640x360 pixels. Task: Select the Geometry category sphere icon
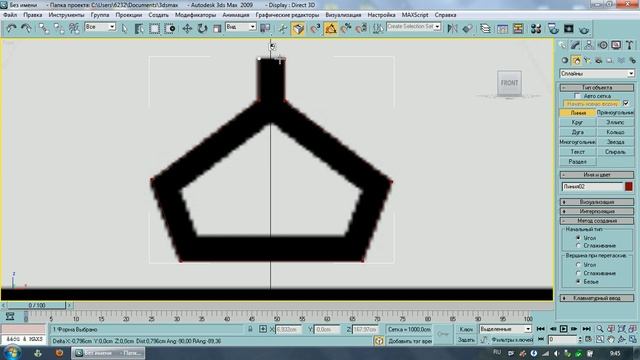[565, 60]
